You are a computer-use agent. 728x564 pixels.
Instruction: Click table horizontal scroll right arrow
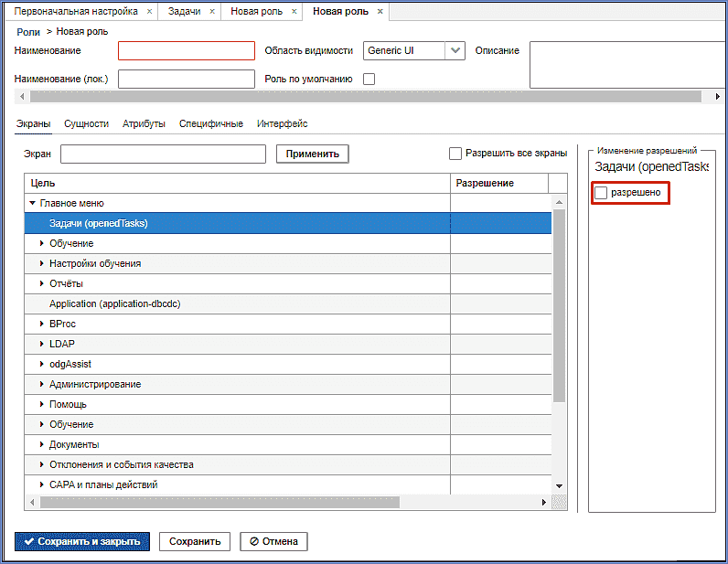click(x=544, y=502)
